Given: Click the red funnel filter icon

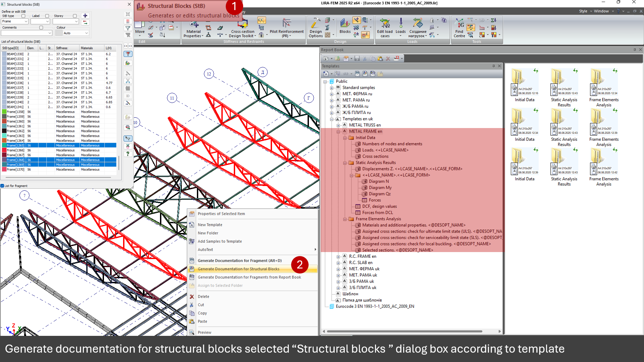Looking at the screenshot, I should coord(128,54).
